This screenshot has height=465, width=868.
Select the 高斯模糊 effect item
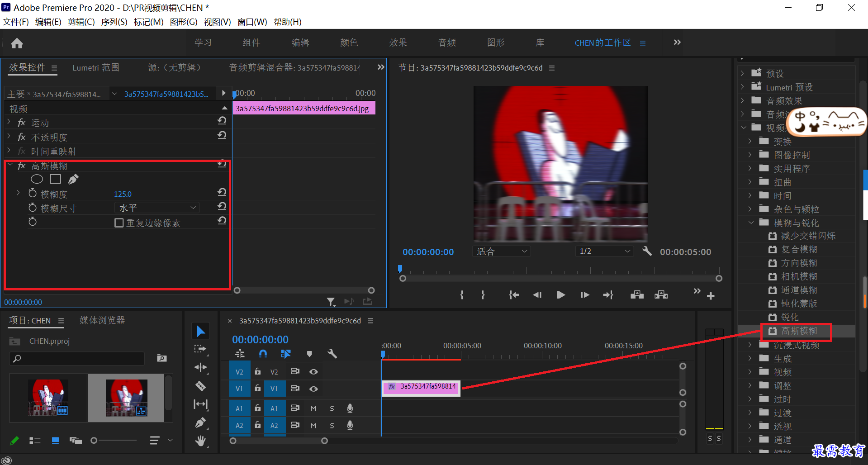tap(799, 331)
